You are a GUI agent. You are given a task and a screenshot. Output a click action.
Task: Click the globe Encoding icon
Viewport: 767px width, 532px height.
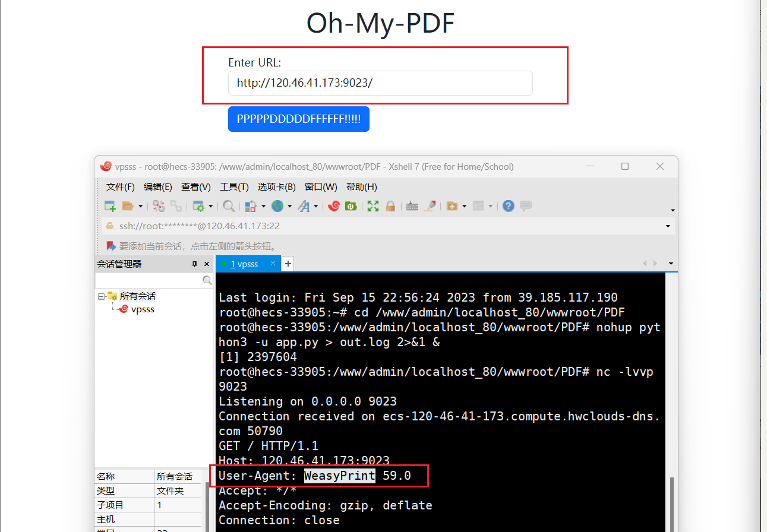277,206
